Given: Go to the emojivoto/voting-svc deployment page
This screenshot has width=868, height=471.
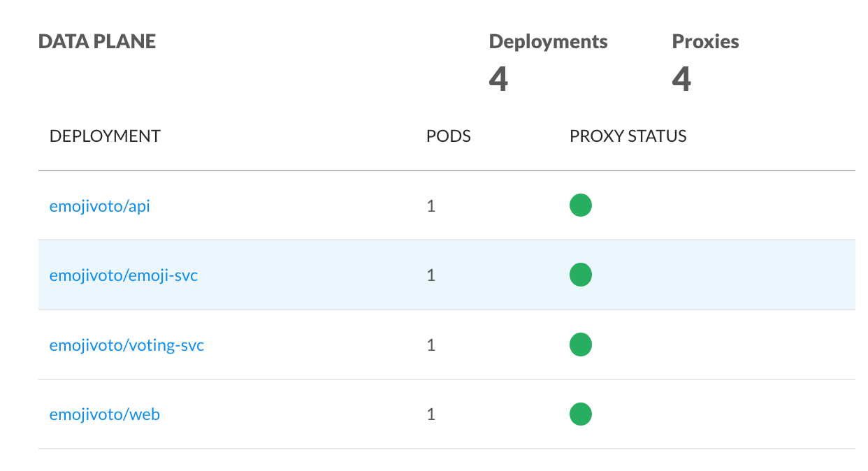Looking at the screenshot, I should click(x=126, y=345).
